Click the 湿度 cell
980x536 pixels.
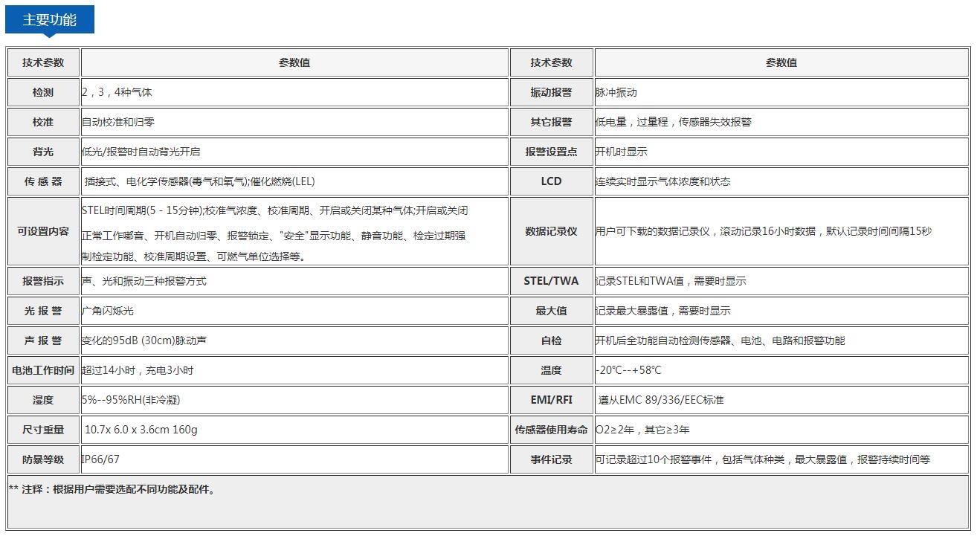click(x=42, y=399)
